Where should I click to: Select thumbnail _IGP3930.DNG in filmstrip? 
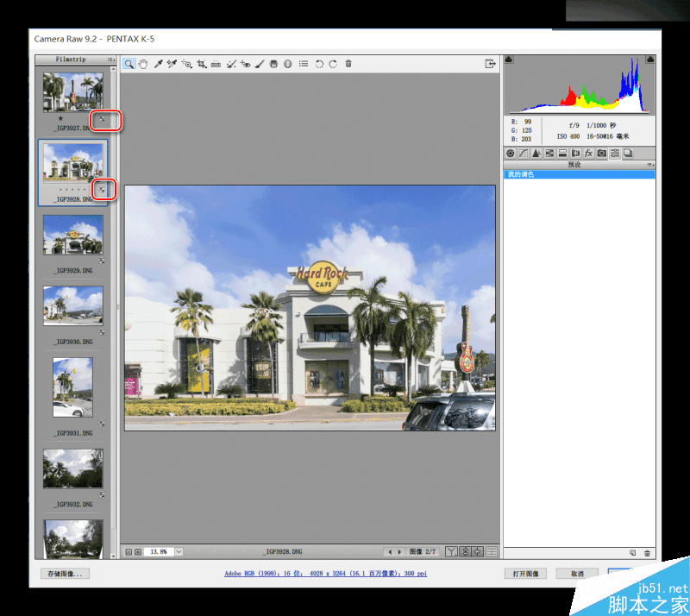(x=73, y=305)
